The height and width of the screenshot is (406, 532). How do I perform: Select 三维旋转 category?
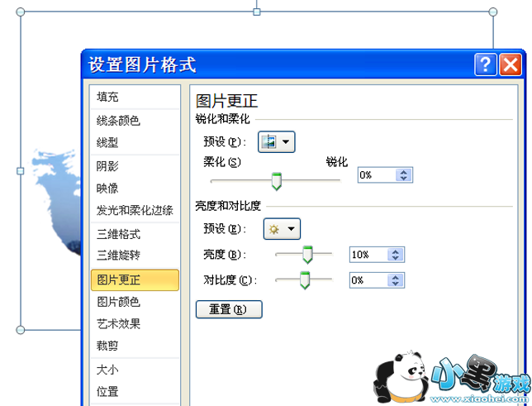tap(135, 255)
